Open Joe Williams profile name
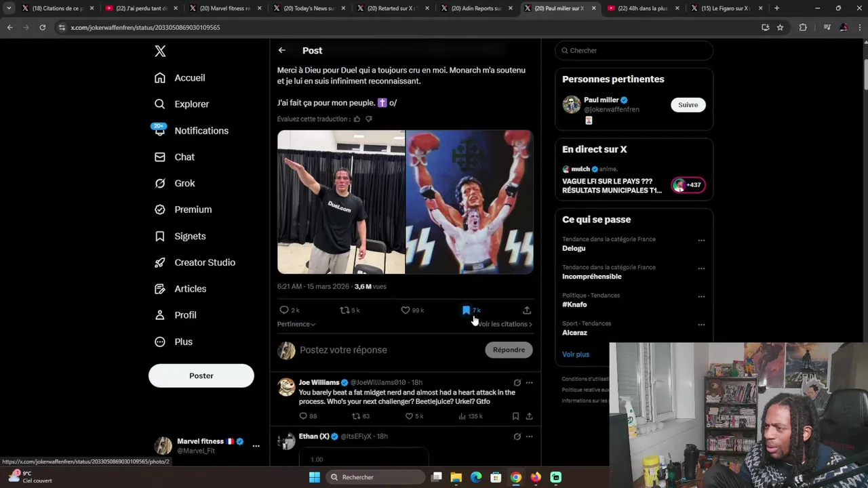Image resolution: width=868 pixels, height=488 pixels. pos(319,382)
